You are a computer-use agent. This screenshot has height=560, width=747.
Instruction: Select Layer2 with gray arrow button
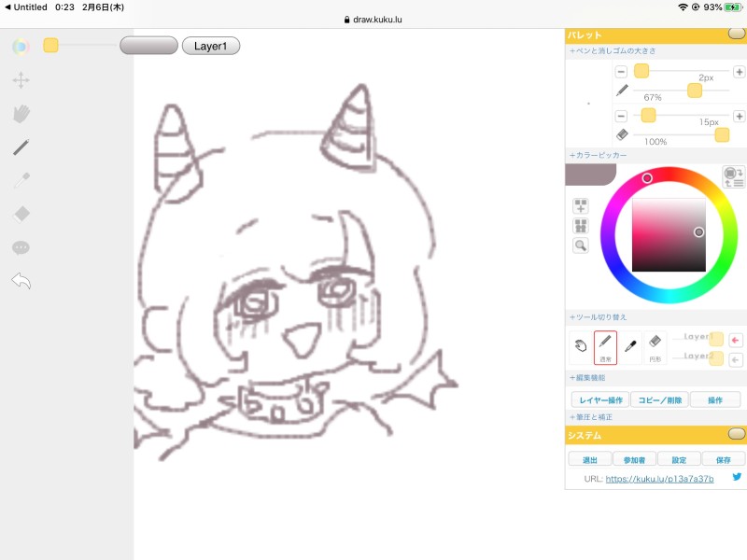(735, 359)
